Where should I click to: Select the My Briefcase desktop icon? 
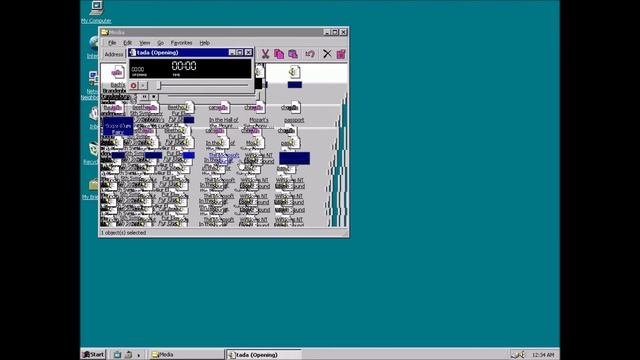tap(93, 184)
